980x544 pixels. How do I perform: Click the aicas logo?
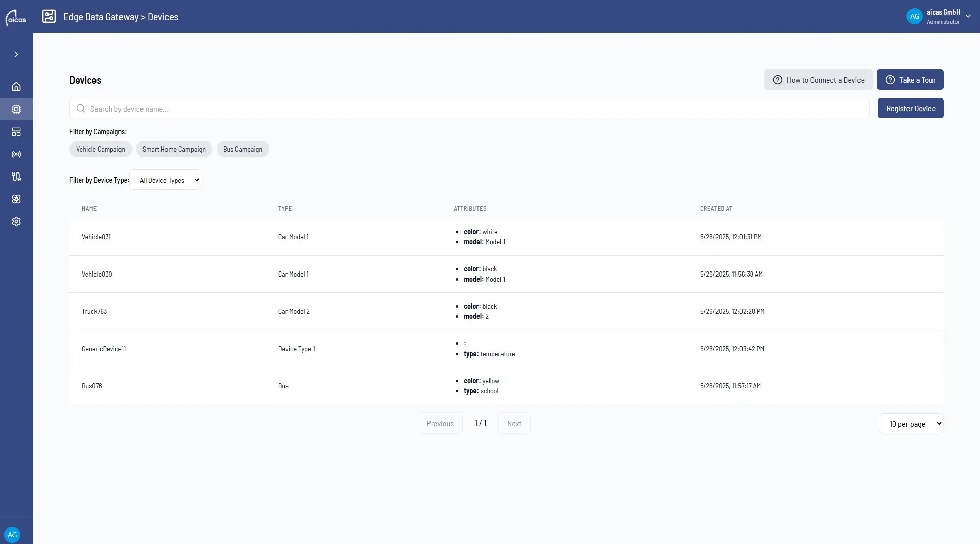pyautogui.click(x=15, y=17)
